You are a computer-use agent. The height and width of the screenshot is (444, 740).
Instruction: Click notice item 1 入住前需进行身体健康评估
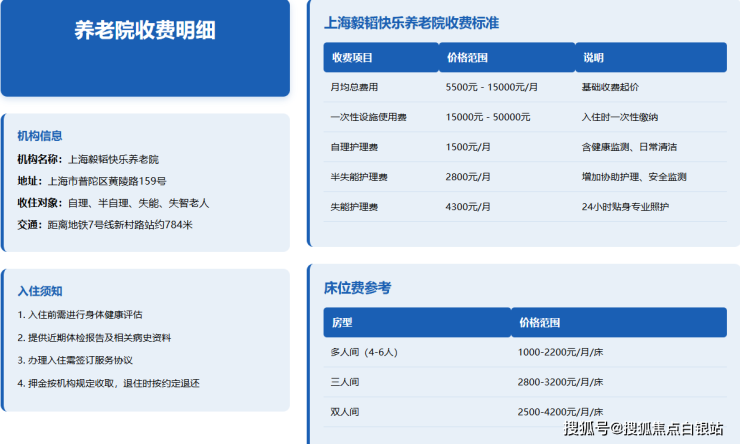[80, 315]
